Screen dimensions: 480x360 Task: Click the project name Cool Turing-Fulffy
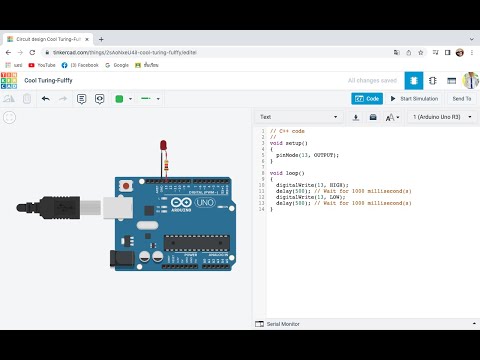(48, 80)
